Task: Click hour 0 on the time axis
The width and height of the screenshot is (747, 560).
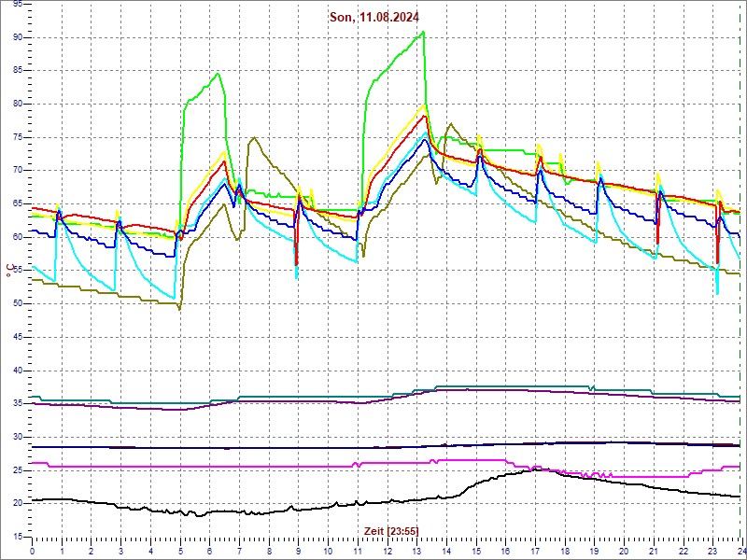Action: pos(32,550)
